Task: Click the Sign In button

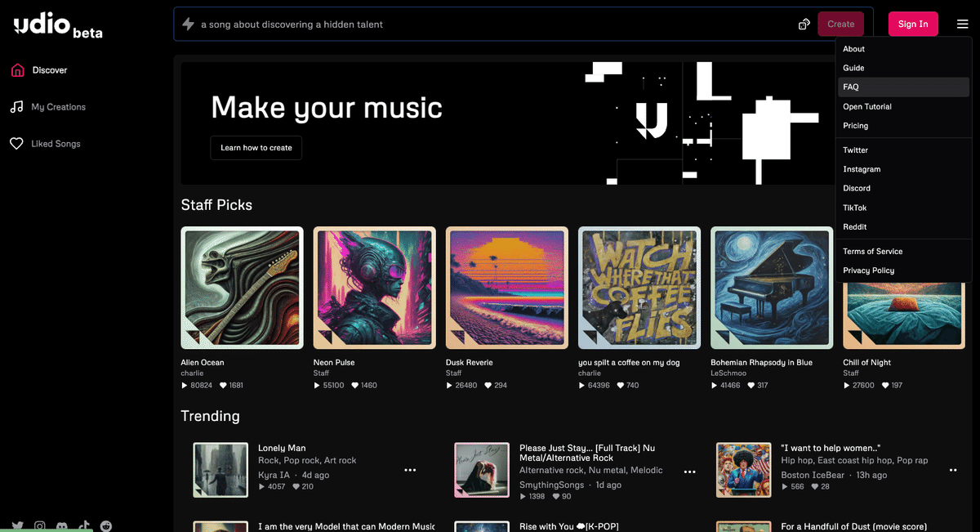Action: click(x=913, y=24)
